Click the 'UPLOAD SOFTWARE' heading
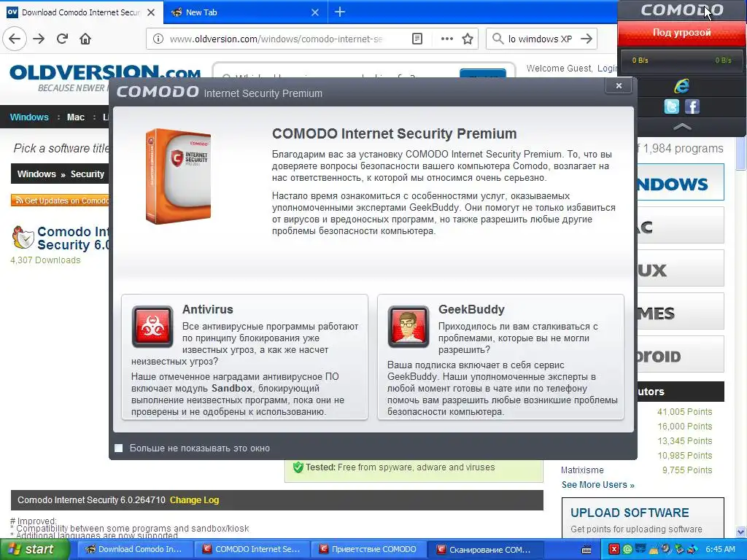747x560 pixels. click(x=630, y=513)
